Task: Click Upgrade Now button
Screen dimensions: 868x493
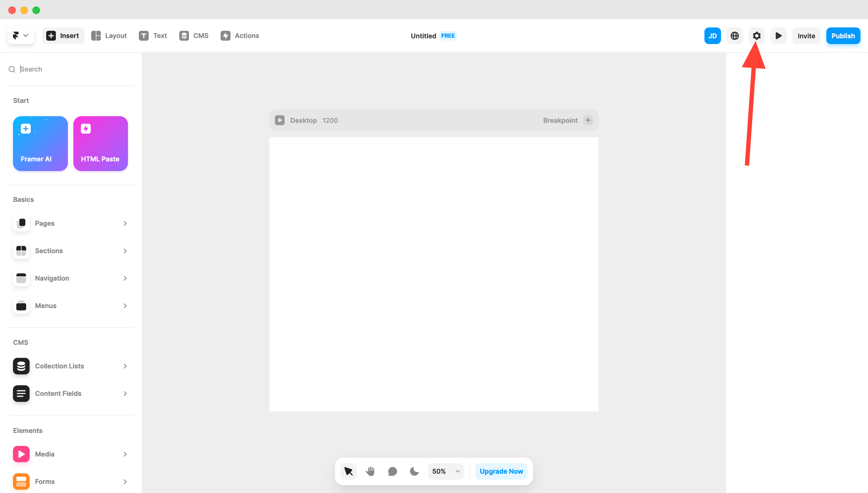Action: (x=501, y=471)
